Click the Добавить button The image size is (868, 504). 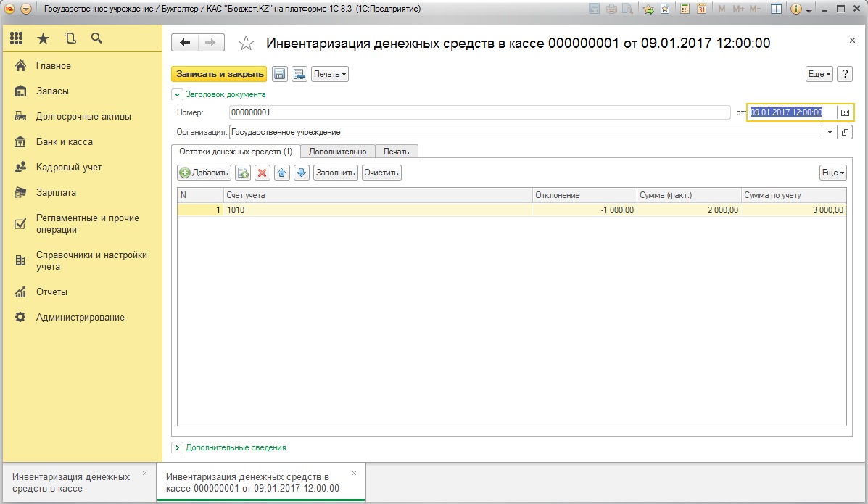point(204,173)
